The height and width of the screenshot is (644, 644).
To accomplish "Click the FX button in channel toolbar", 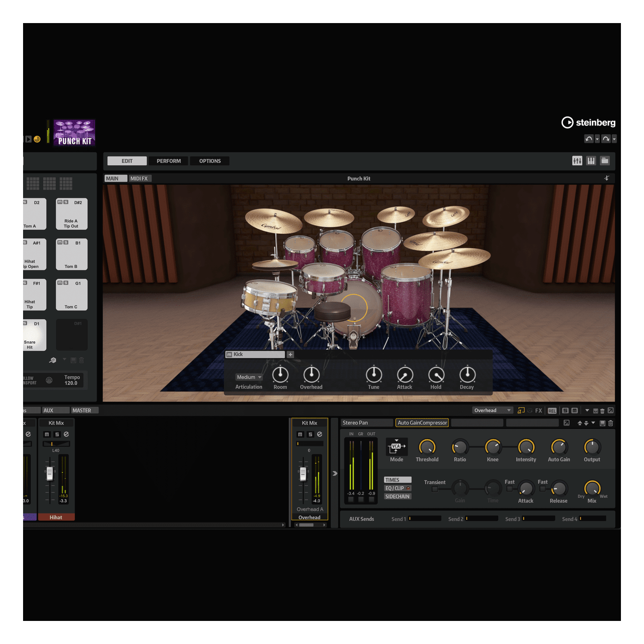I will pyautogui.click(x=538, y=410).
